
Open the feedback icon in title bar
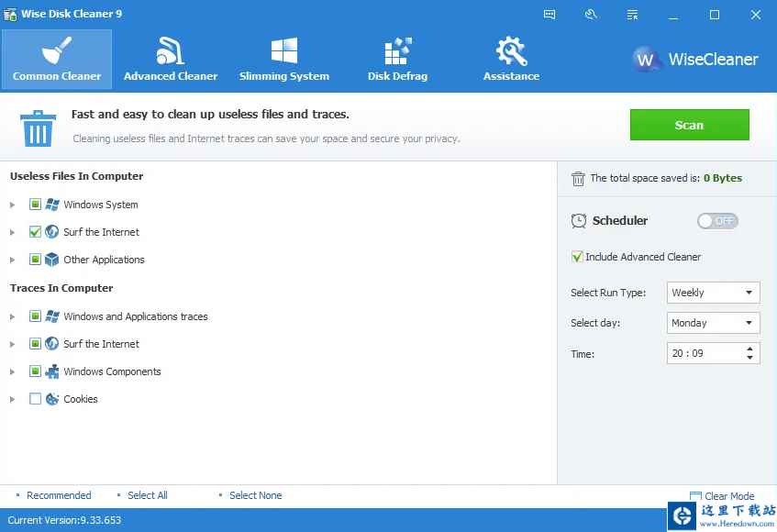(x=549, y=15)
